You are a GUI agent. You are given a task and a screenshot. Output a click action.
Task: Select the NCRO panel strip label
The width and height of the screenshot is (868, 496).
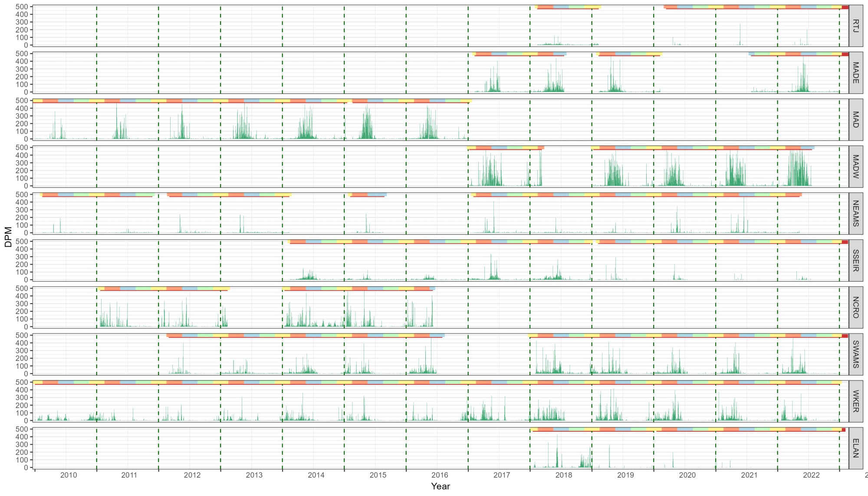coord(855,307)
